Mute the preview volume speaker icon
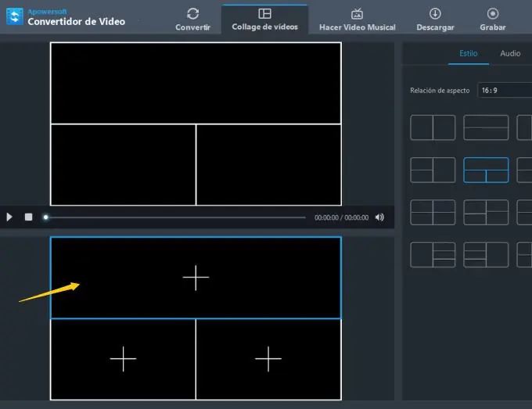 click(x=379, y=217)
